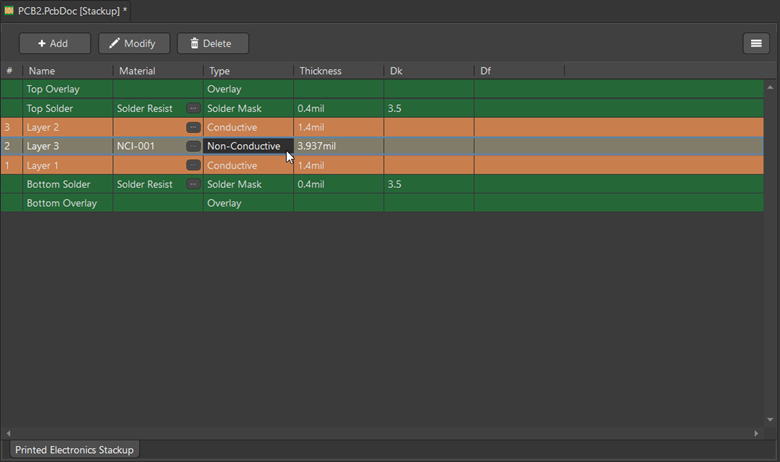Open material picker ellipsis for Layer 2
Screen dimensions: 780x462
tap(193, 127)
